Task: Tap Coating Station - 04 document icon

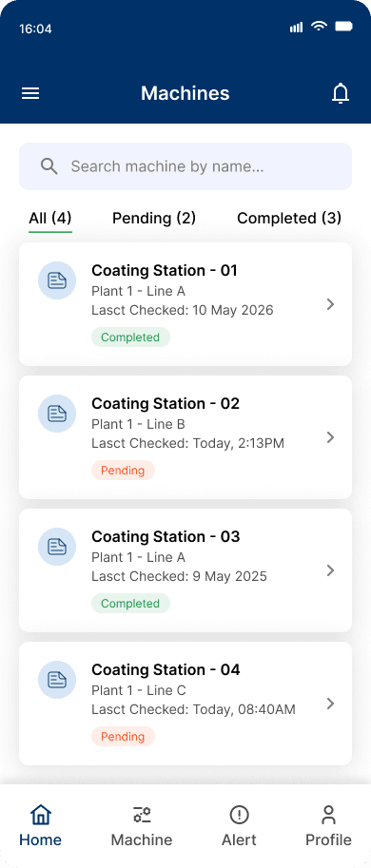Action: coord(57,680)
